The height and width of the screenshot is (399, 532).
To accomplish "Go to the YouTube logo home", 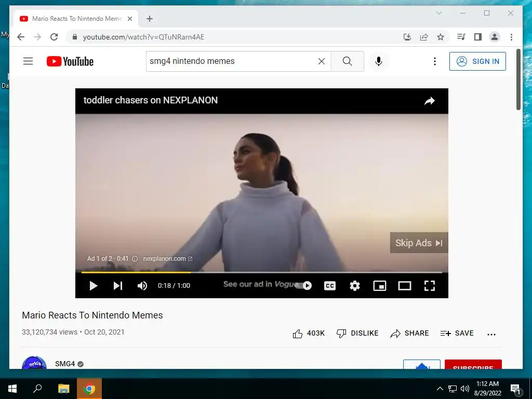I will [70, 61].
